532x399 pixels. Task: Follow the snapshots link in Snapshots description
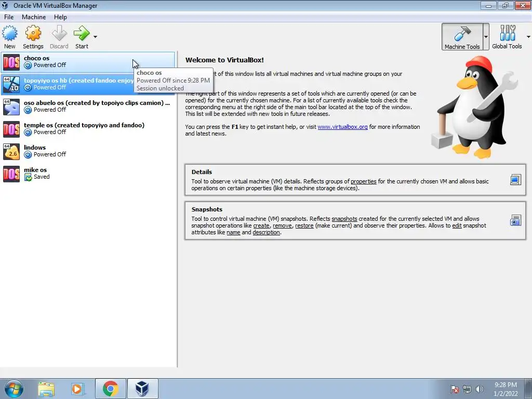coord(344,219)
